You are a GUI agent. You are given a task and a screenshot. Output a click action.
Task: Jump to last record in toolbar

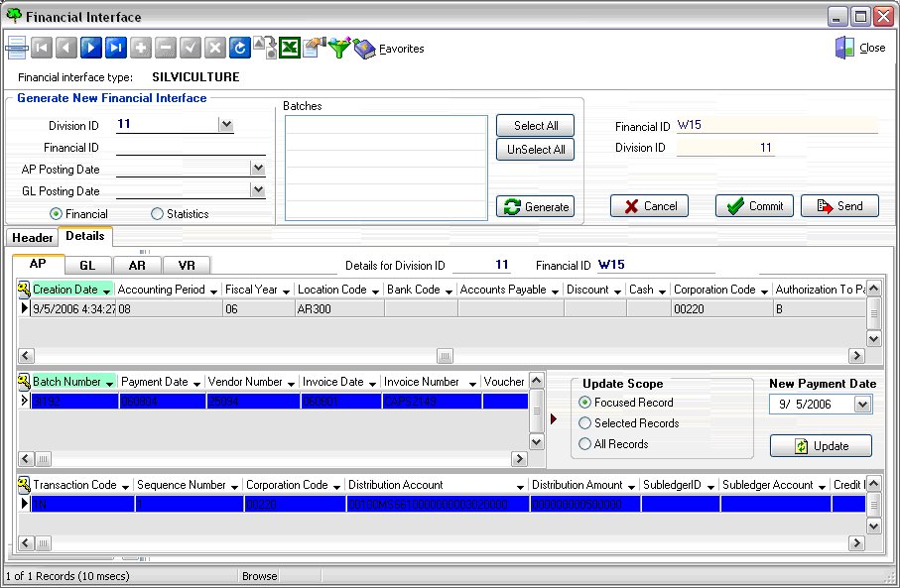[116, 47]
